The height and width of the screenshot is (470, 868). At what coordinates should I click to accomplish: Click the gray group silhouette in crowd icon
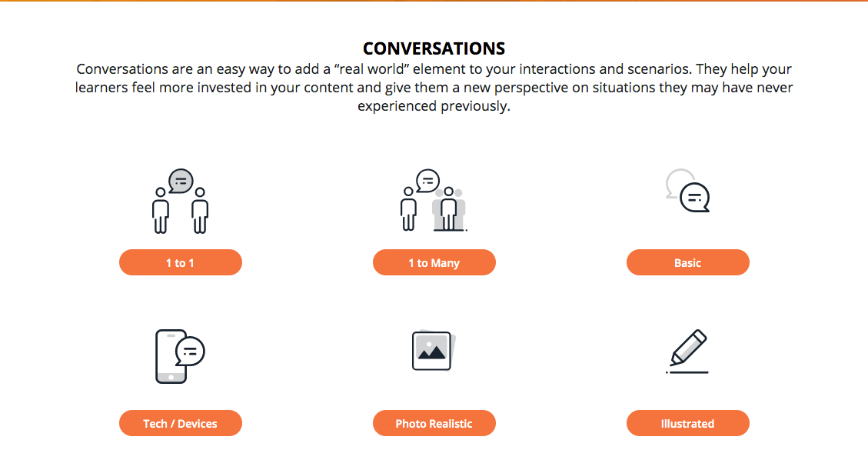coord(451,209)
